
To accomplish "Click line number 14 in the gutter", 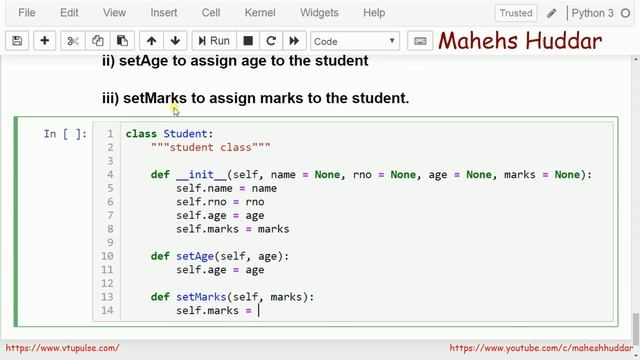I will (x=107, y=311).
